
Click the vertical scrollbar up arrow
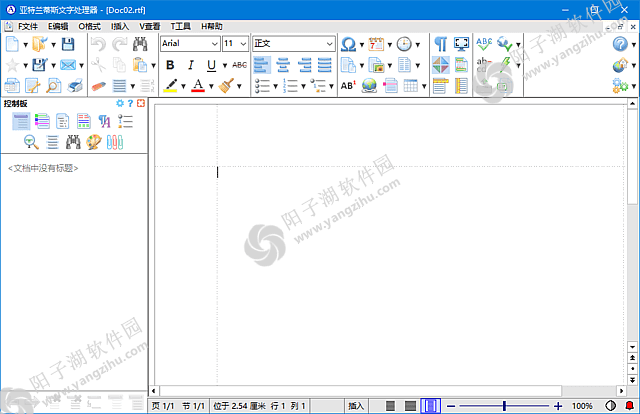[x=632, y=103]
